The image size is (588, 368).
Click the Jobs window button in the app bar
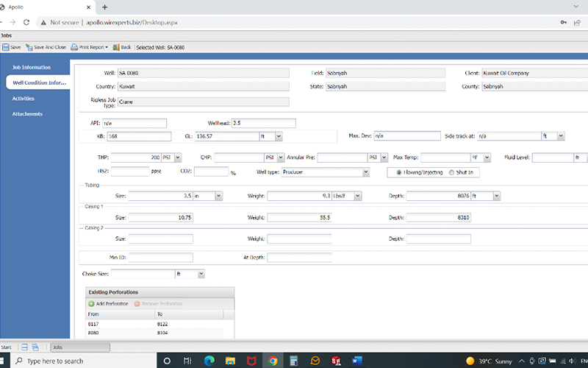[x=80, y=347]
